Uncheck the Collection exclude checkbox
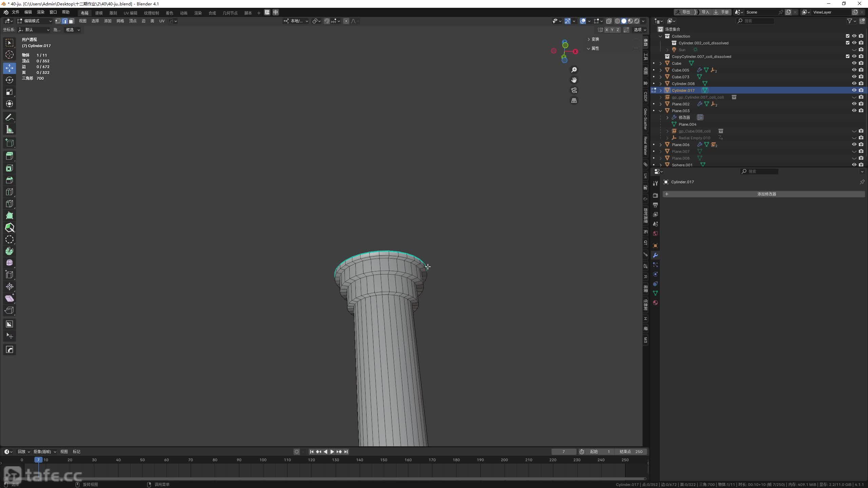This screenshot has height=488, width=868. coord(847,36)
